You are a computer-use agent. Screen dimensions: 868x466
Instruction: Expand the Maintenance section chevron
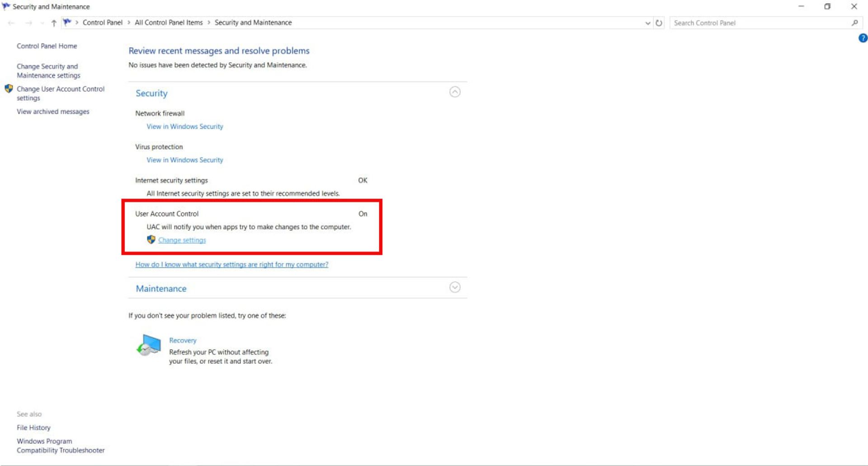[455, 287]
